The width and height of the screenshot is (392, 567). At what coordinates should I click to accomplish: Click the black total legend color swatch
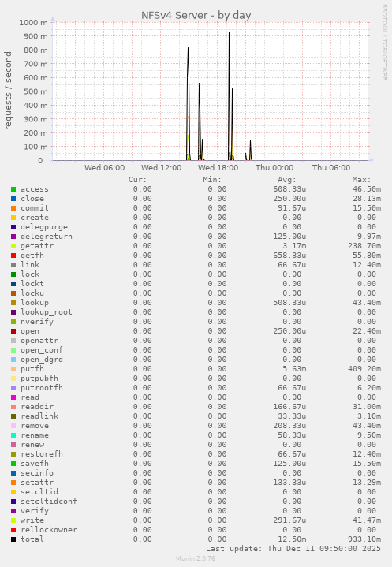[x=13, y=539]
